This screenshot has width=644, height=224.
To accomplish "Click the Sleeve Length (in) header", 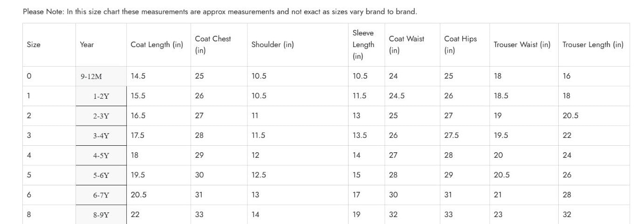I will click(x=363, y=45).
